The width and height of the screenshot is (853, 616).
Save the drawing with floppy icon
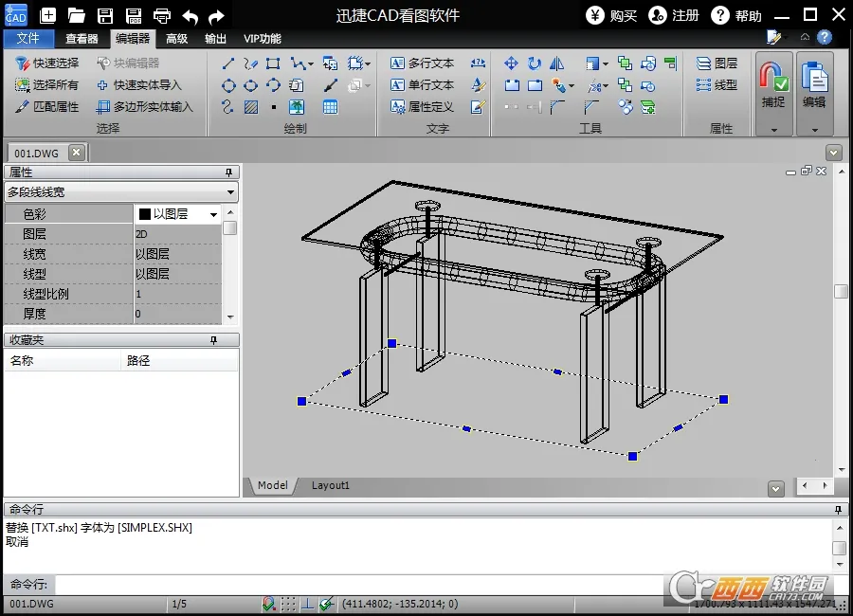pos(105,15)
